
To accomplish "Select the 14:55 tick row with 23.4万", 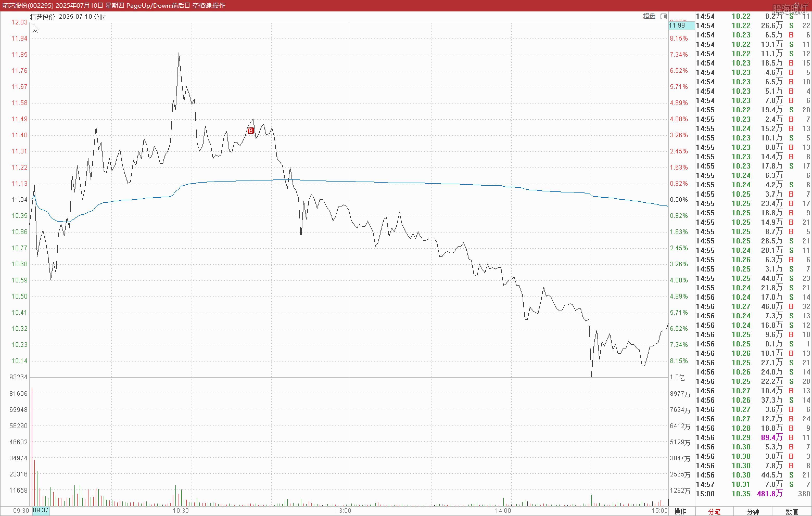I will (753, 204).
